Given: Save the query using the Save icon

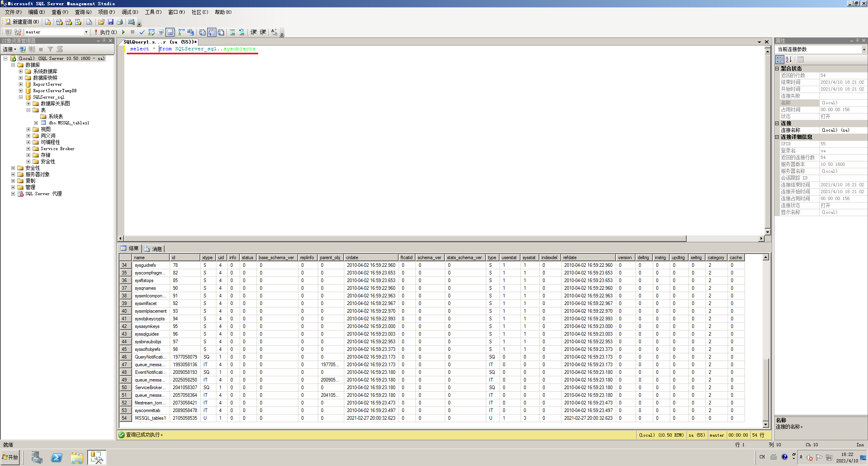Looking at the screenshot, I should pyautogui.click(x=111, y=21).
